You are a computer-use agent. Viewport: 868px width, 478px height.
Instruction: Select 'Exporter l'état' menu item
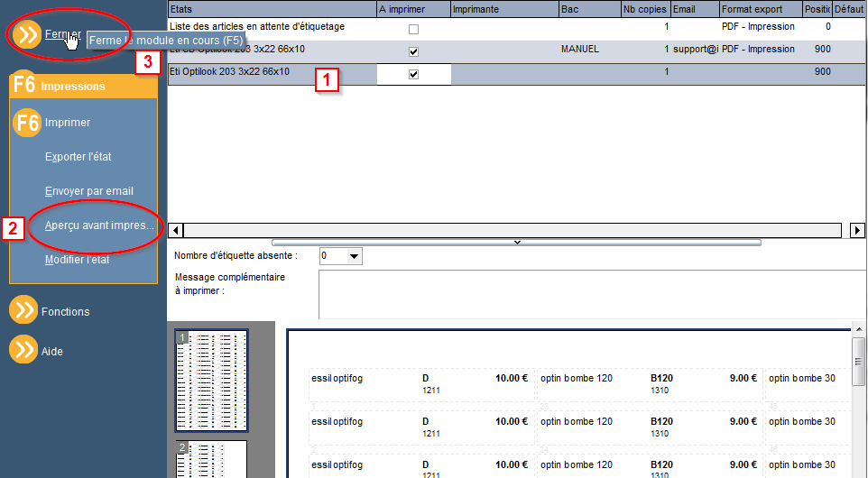[x=78, y=157]
